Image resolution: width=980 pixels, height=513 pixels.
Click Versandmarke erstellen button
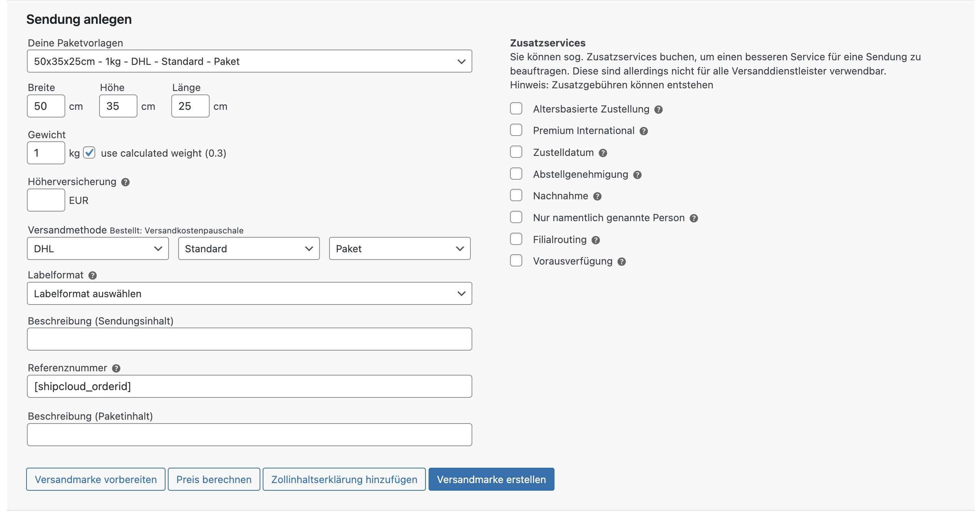click(491, 479)
